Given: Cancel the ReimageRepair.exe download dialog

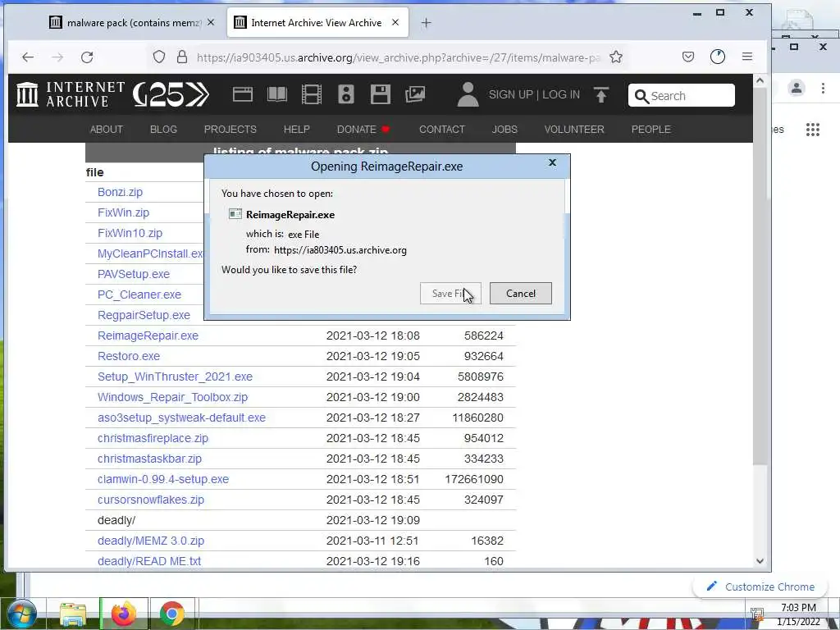Looking at the screenshot, I should [x=520, y=293].
